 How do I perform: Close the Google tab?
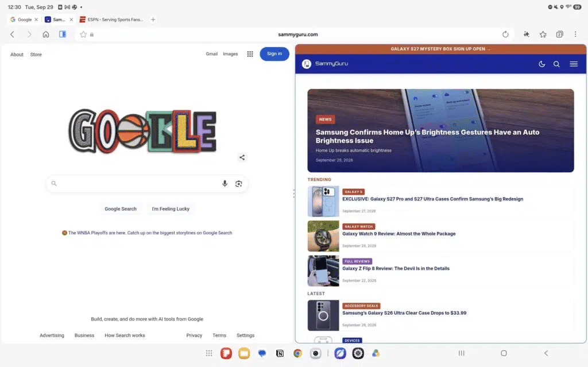tap(36, 20)
